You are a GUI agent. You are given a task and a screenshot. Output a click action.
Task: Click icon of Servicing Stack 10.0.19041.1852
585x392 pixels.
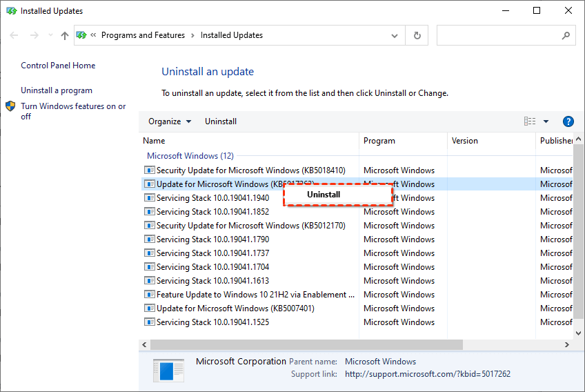pyautogui.click(x=150, y=212)
